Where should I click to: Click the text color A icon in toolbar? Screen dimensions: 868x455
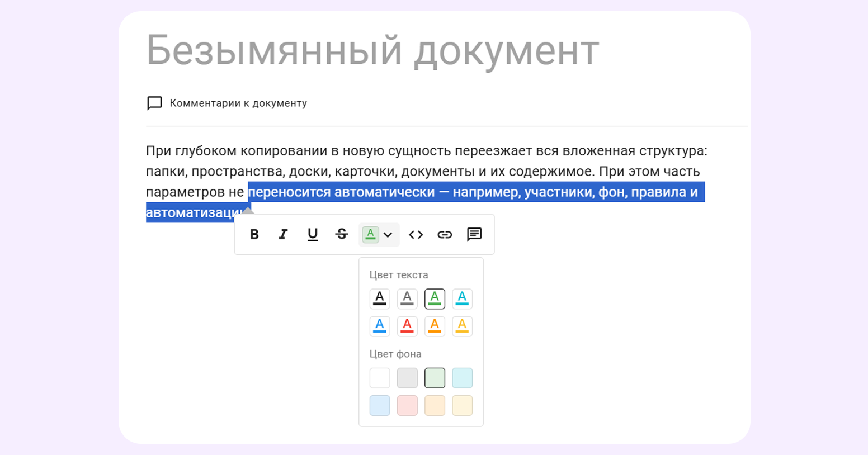[370, 235]
